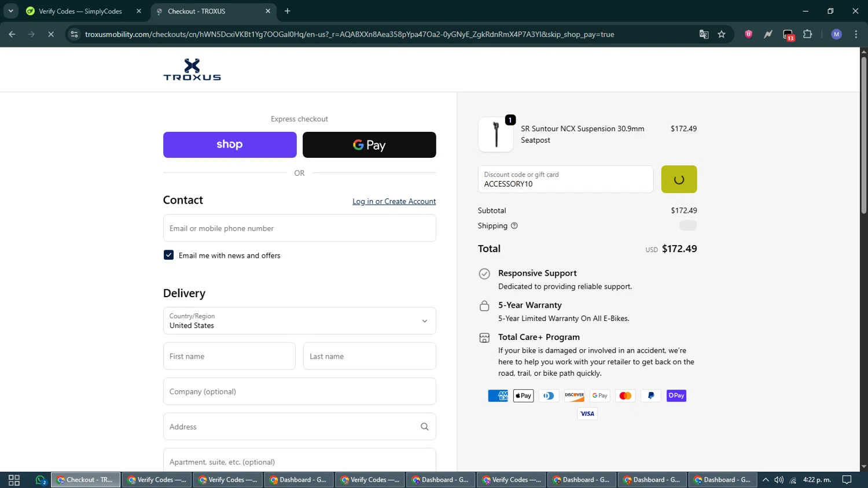The width and height of the screenshot is (868, 488).
Task: Uncheck Email me with news and offers
Action: [168, 255]
